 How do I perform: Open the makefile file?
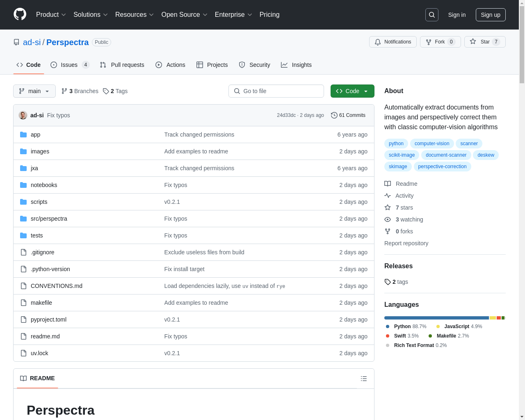[x=41, y=303]
